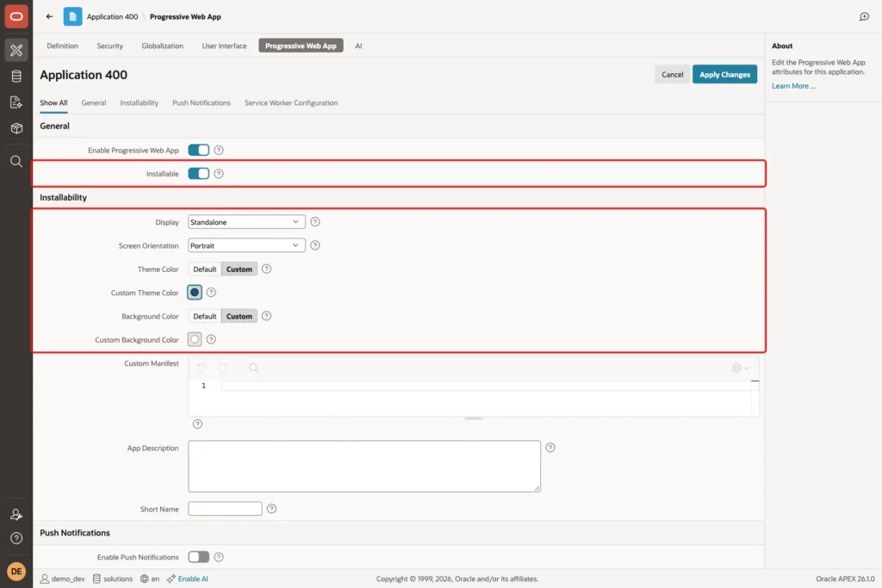Click the Cancel button
The image size is (882, 588).
[672, 74]
